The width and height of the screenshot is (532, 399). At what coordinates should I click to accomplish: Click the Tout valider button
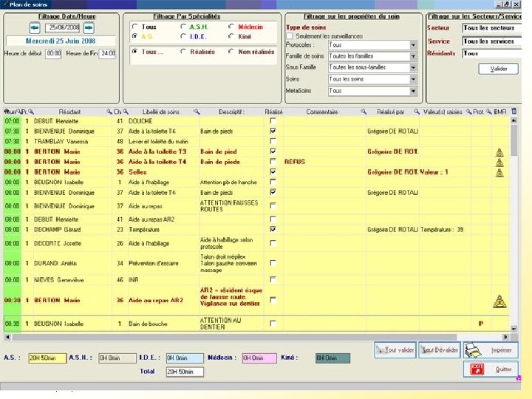click(395, 349)
